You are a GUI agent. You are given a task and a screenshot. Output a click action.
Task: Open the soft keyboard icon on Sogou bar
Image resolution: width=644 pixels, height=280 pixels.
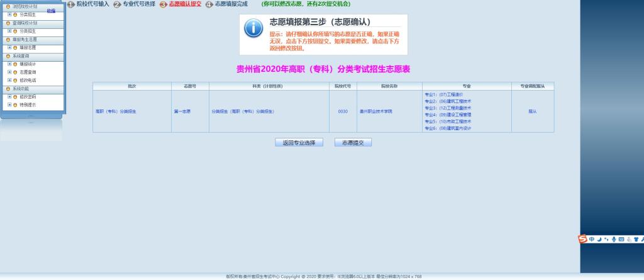point(621,239)
